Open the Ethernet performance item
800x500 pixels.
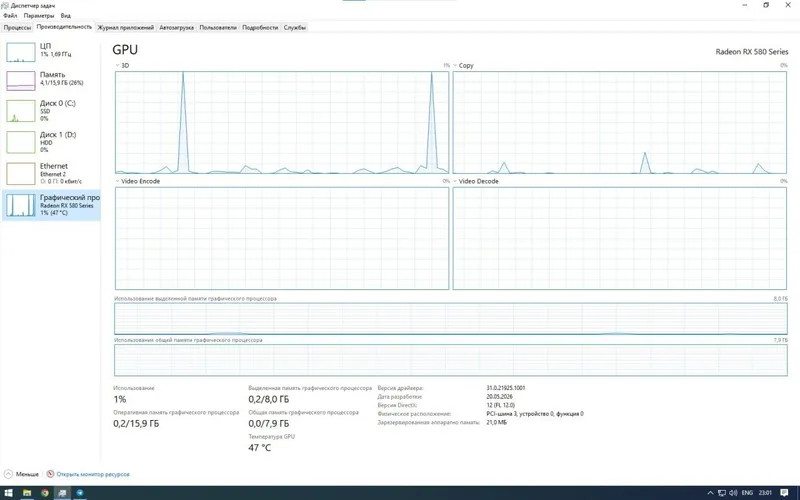51,173
